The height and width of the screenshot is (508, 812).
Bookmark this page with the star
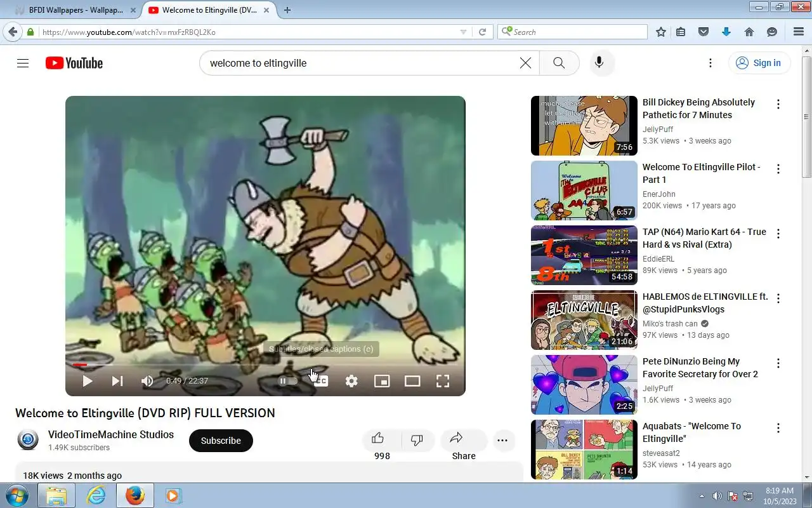tap(661, 32)
